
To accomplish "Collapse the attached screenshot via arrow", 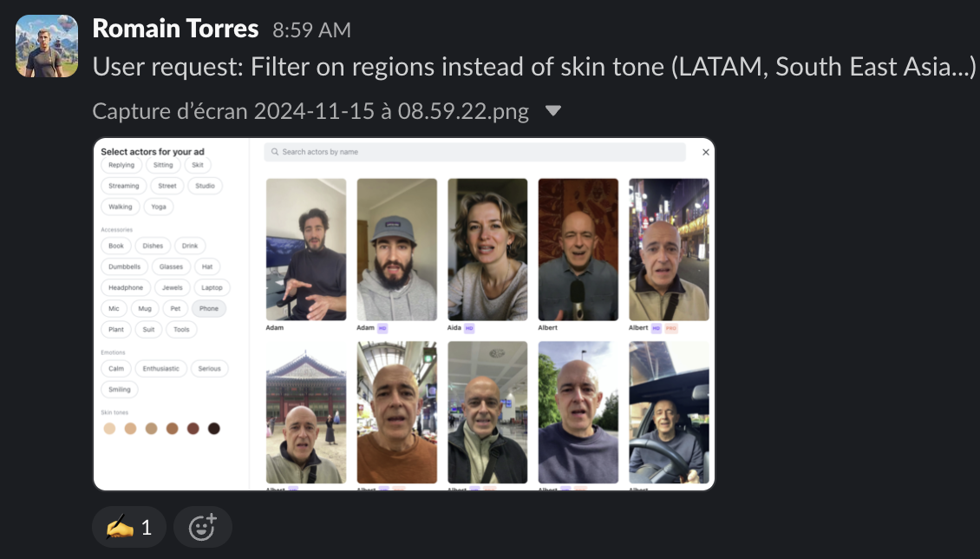I will pyautogui.click(x=552, y=111).
